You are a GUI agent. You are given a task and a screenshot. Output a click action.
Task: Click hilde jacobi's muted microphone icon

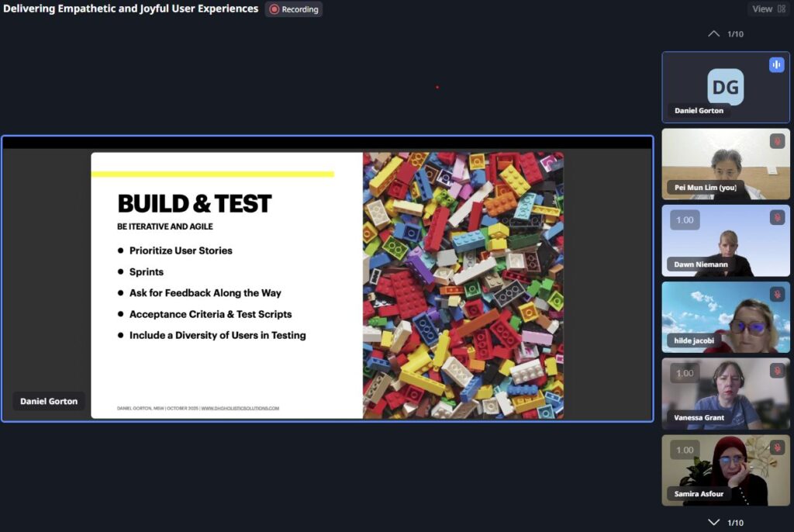pos(776,295)
